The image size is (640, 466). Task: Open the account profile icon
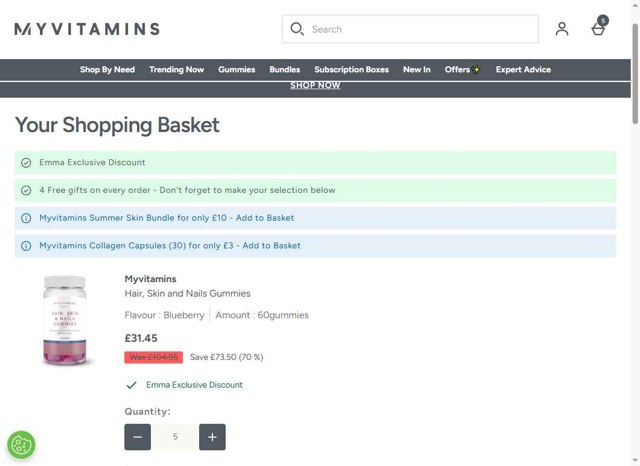[x=562, y=29]
